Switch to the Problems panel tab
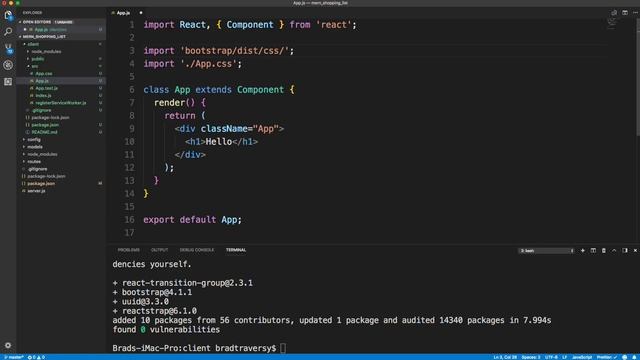Image resolution: width=640 pixels, height=360 pixels. click(x=129, y=250)
